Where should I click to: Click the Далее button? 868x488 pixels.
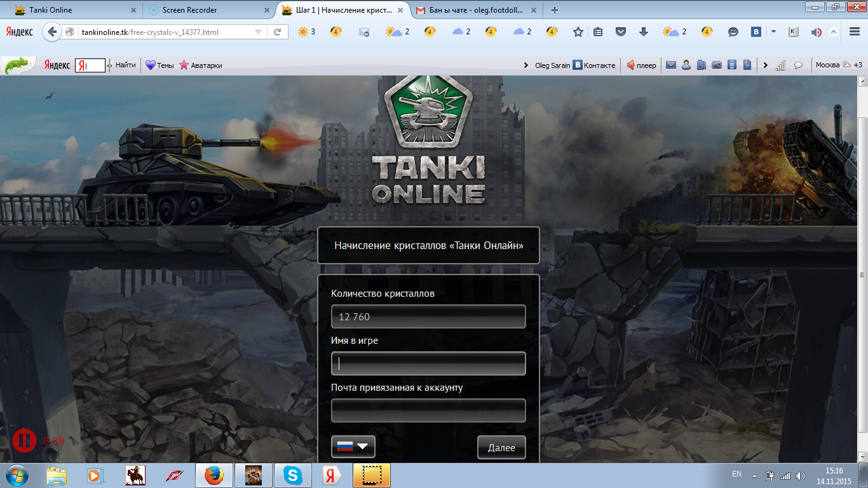point(501,447)
